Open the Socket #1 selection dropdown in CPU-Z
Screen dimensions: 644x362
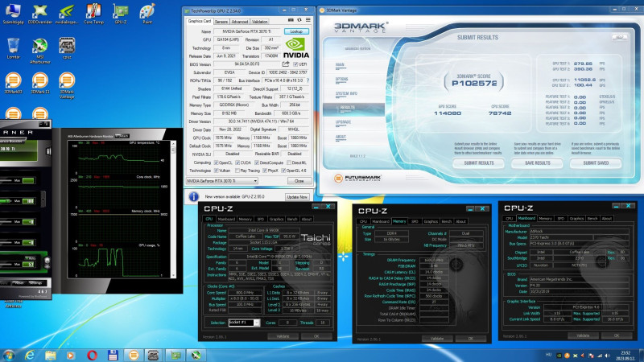tap(244, 323)
